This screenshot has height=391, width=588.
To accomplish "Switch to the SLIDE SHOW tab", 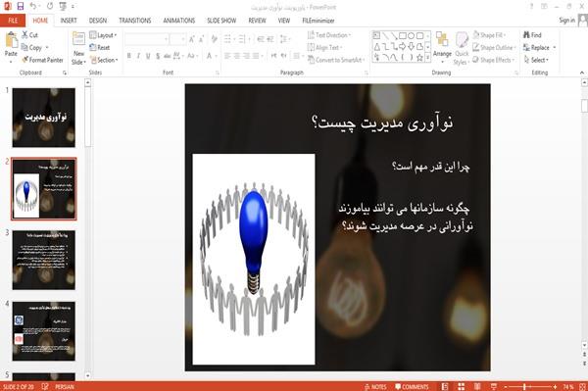I will pos(221,21).
